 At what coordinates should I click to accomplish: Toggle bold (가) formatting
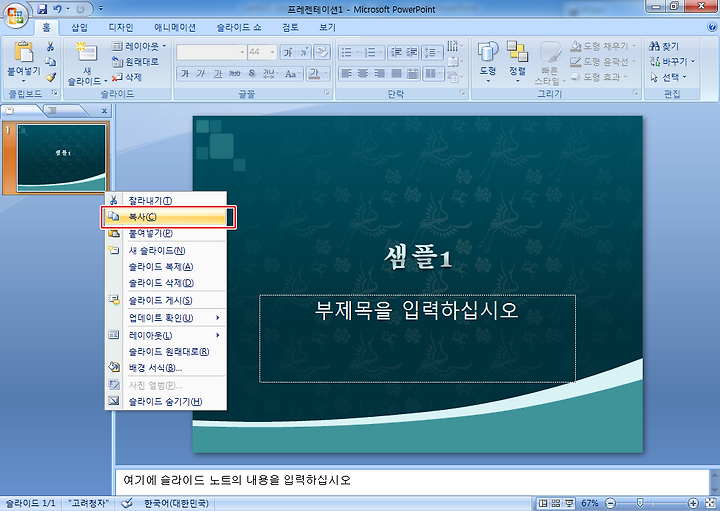(185, 73)
